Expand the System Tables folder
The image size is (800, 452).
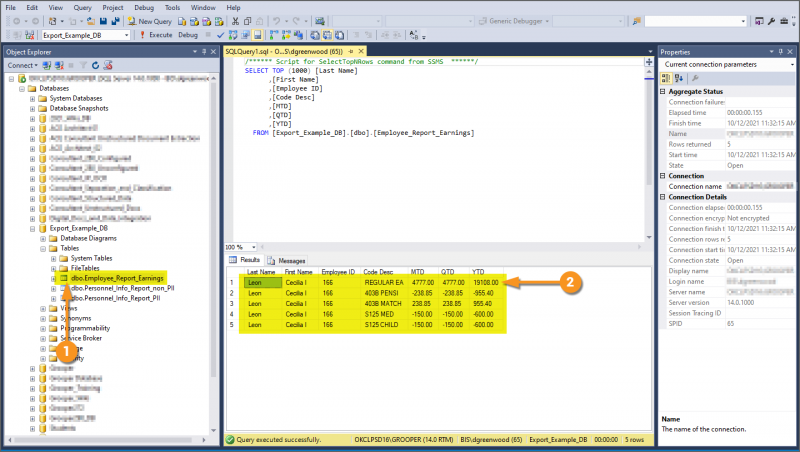[x=53, y=258]
